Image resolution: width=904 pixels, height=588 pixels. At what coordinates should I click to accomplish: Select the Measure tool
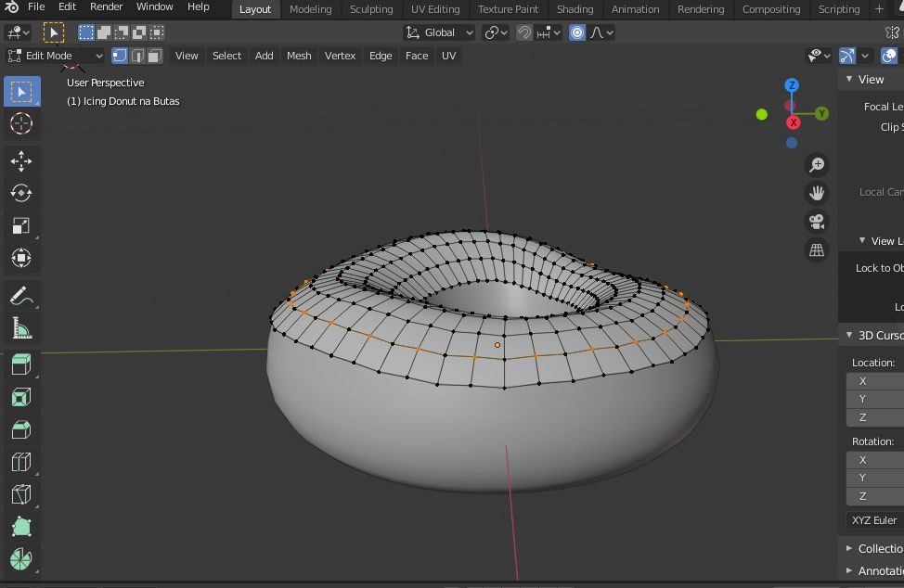point(20,328)
